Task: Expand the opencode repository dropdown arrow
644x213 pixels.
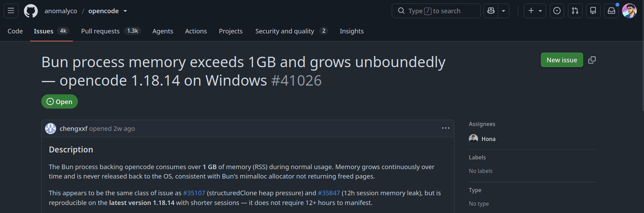Action: [125, 11]
